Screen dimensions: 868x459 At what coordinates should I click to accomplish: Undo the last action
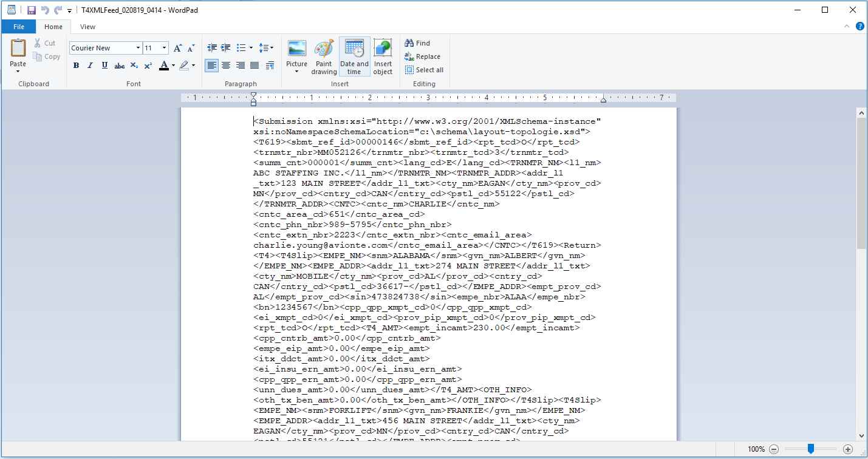click(44, 10)
